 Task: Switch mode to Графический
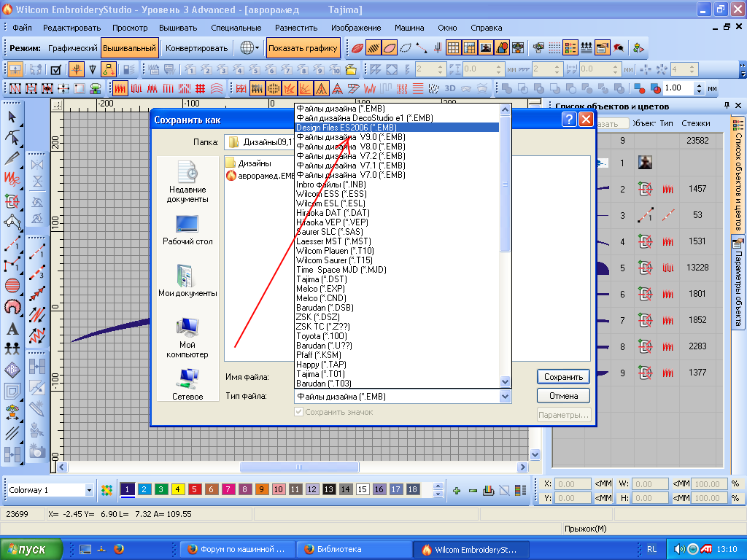click(x=72, y=49)
